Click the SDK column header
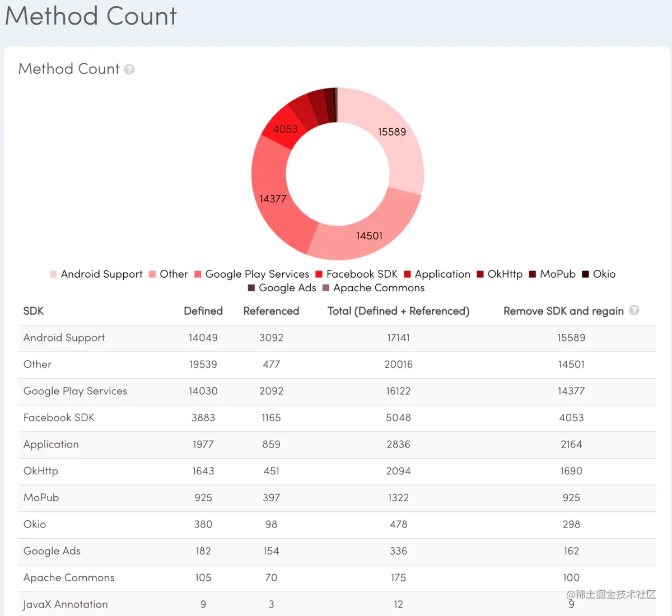This screenshot has width=672, height=616. pos(34,311)
